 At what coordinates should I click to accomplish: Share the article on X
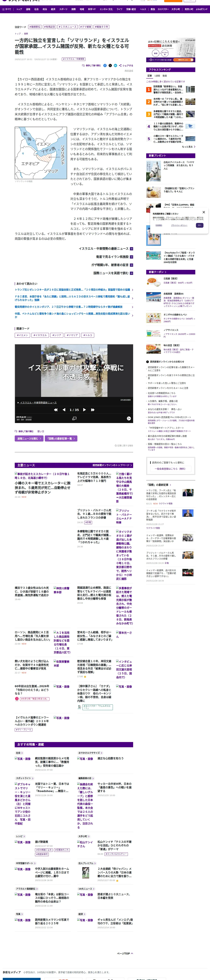click(110, 65)
